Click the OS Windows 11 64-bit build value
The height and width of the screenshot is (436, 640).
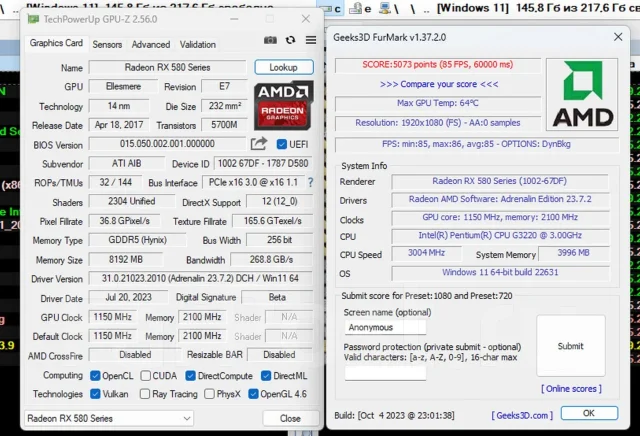click(500, 272)
